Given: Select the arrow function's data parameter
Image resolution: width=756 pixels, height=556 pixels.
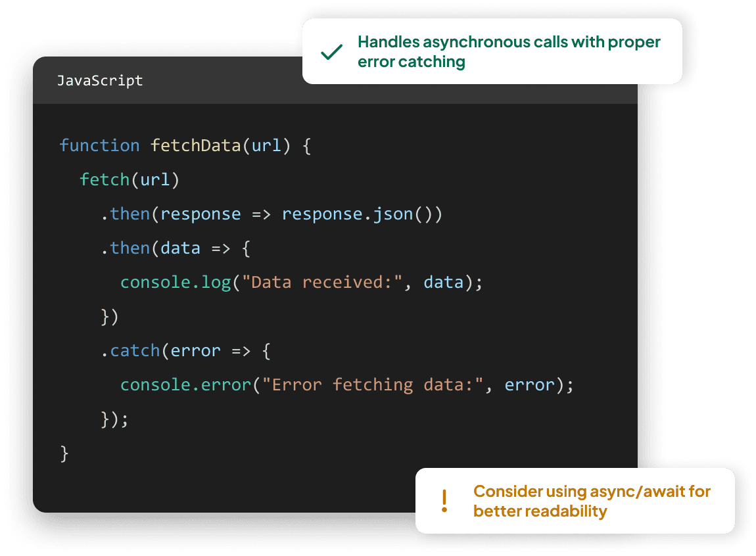Looking at the screenshot, I should pos(181,248).
